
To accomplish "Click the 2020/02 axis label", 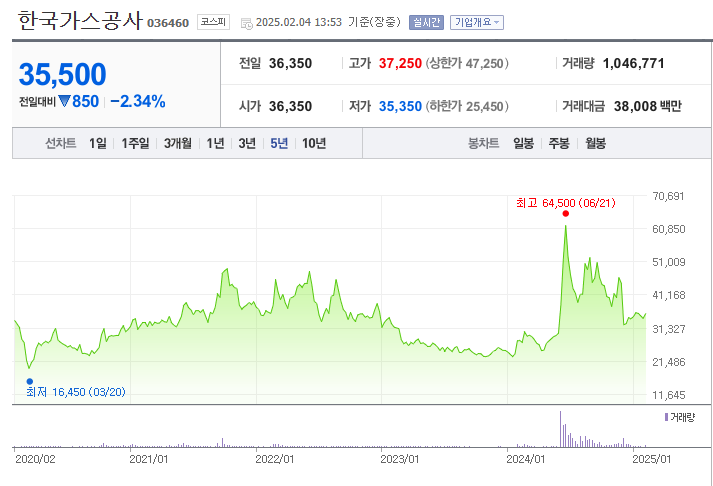I will point(35,459).
